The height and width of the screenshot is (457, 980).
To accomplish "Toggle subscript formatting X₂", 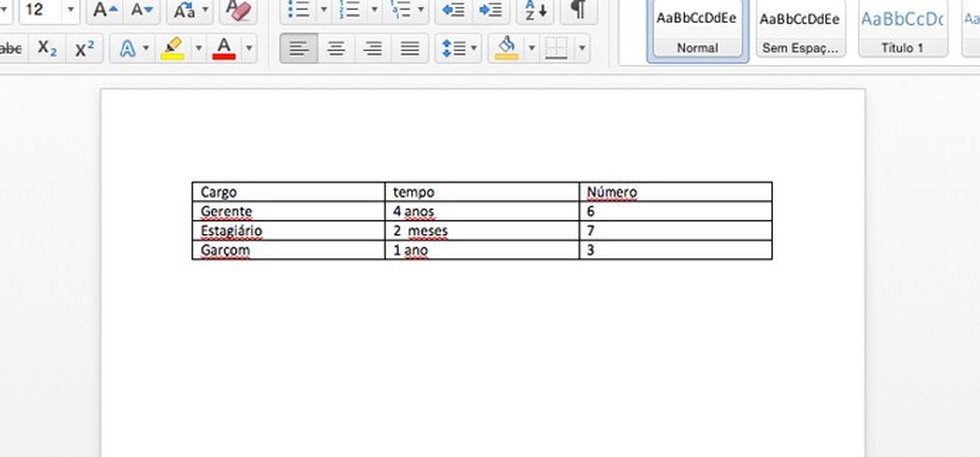I will pos(47,48).
